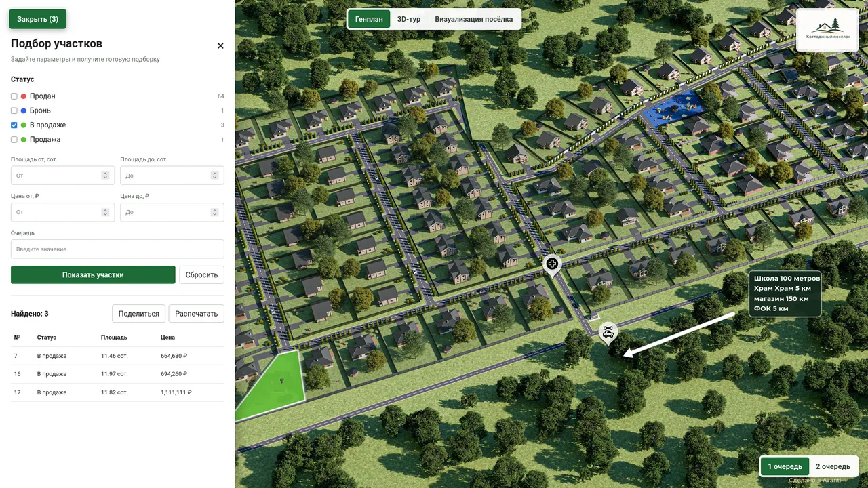Select the 1 очередь tab
Image resolution: width=868 pixels, height=488 pixels.
click(785, 466)
